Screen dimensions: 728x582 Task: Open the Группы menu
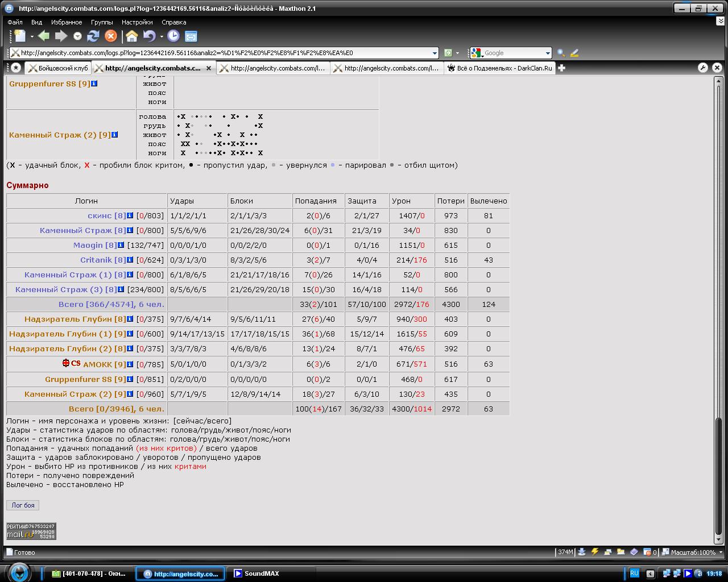[102, 22]
